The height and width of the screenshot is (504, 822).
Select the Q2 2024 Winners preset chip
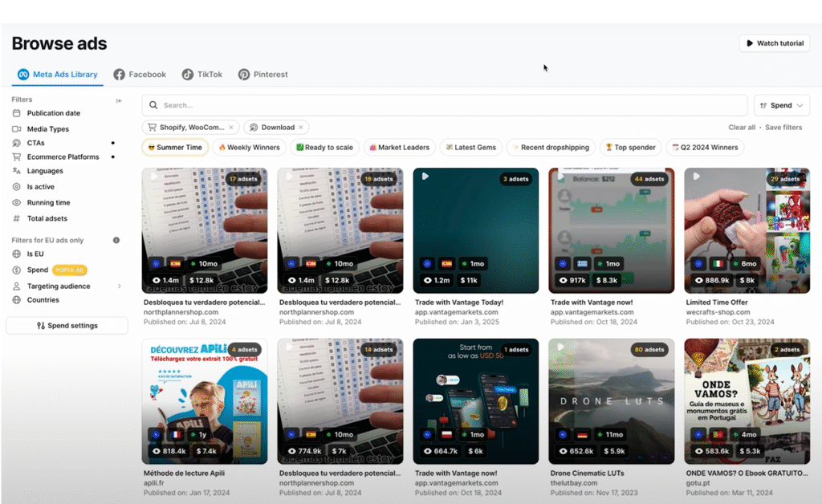coord(705,148)
